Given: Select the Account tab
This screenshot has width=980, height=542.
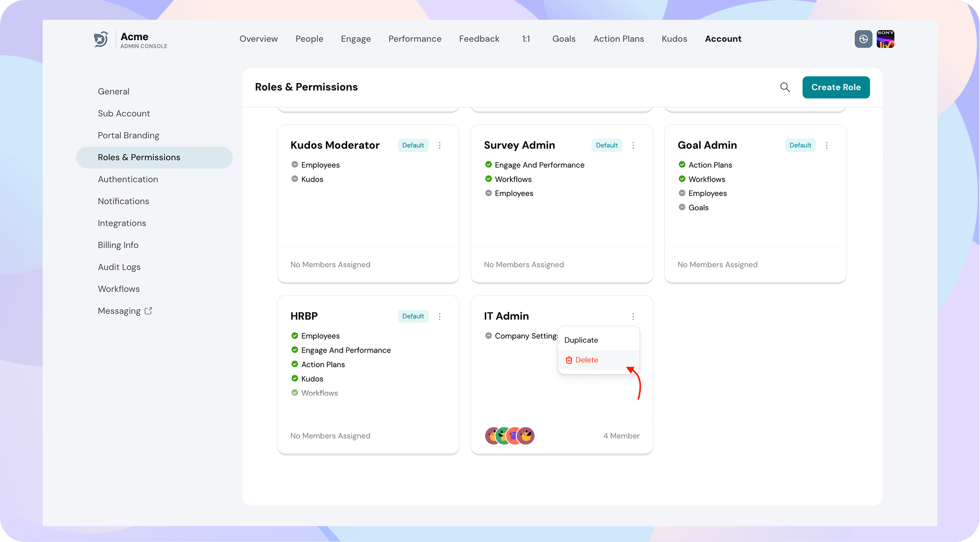Looking at the screenshot, I should (723, 39).
